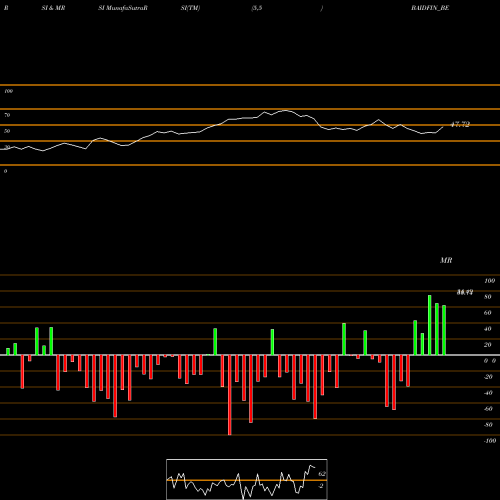Image resolution: width=500 pixels, height=500 pixels.
Task: Click the 40 label on MR axis
Action: coord(488,329)
